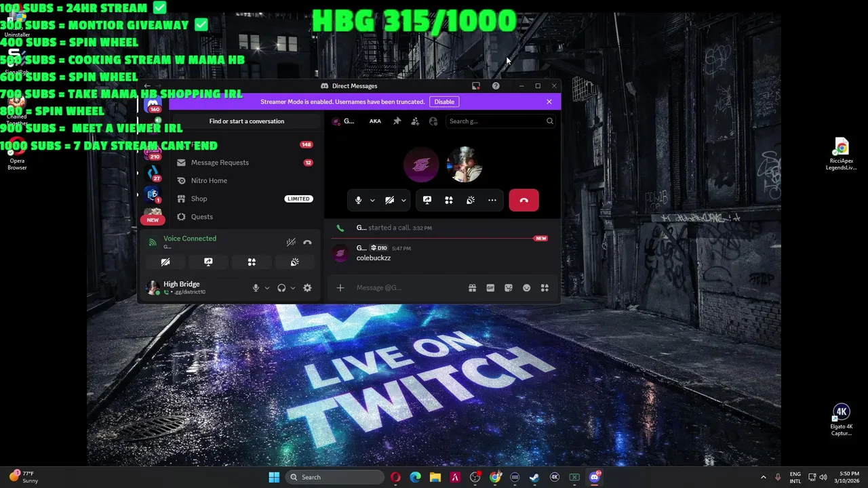Open the server with 27 badge
Image resolution: width=868 pixels, height=488 pixels.
(x=153, y=174)
